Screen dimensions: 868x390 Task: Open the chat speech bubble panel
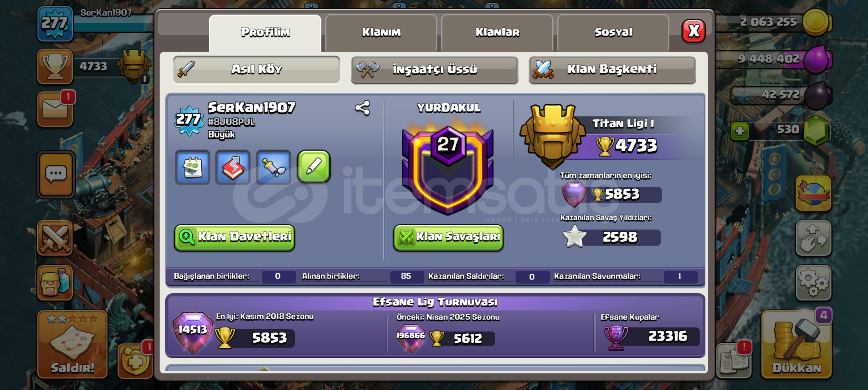coord(56,175)
